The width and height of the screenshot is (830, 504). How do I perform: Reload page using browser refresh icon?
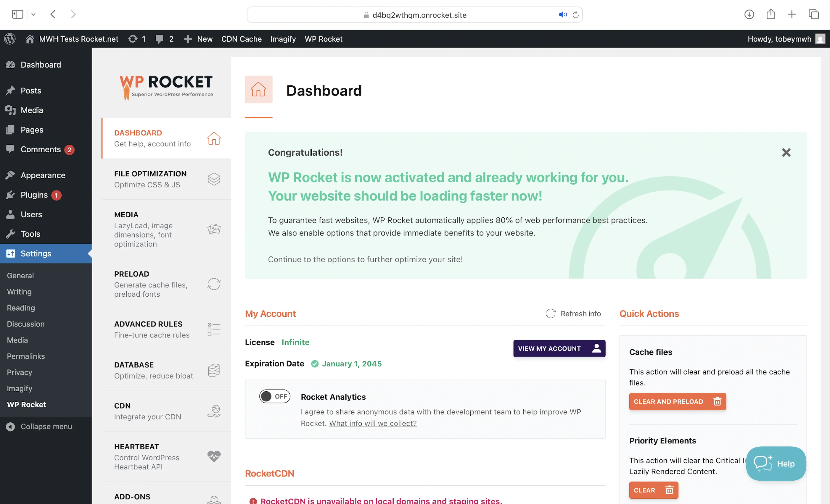(x=576, y=15)
